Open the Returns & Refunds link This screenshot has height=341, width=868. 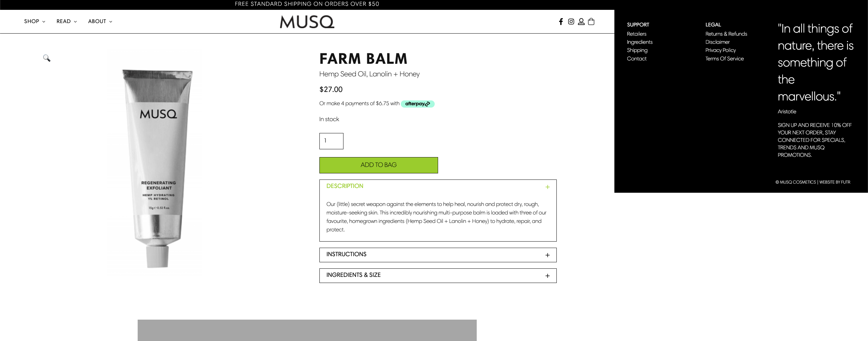(x=726, y=34)
